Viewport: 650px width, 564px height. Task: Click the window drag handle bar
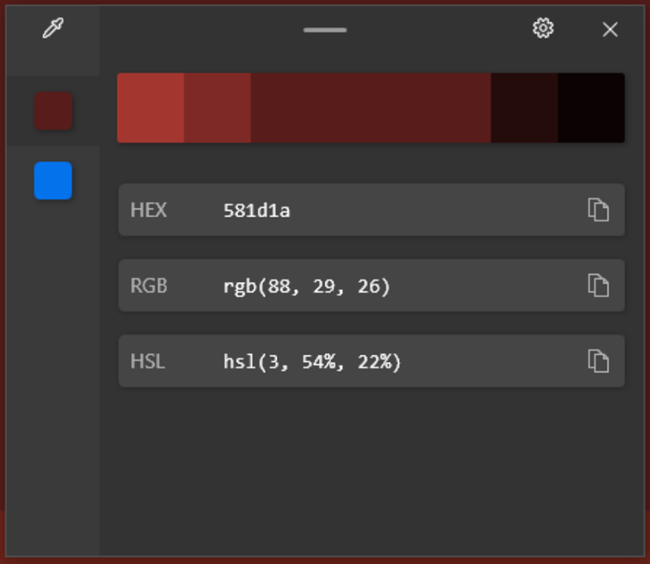coord(325,30)
